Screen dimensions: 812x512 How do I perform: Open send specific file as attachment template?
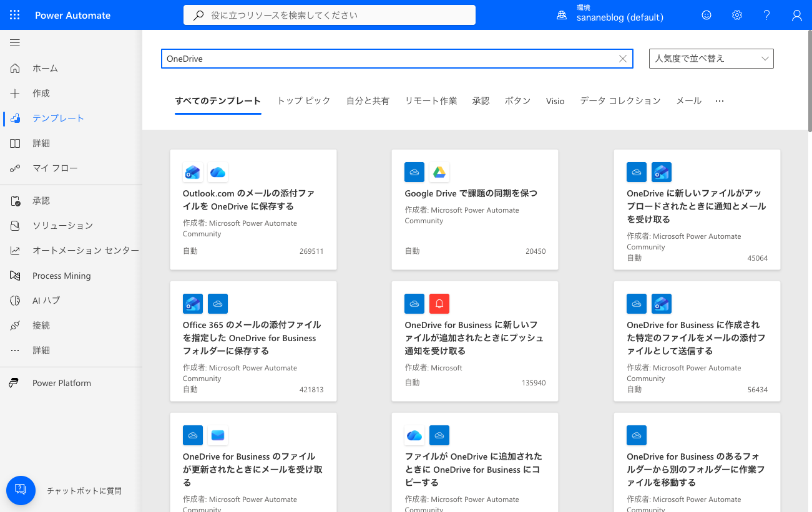[697, 341]
